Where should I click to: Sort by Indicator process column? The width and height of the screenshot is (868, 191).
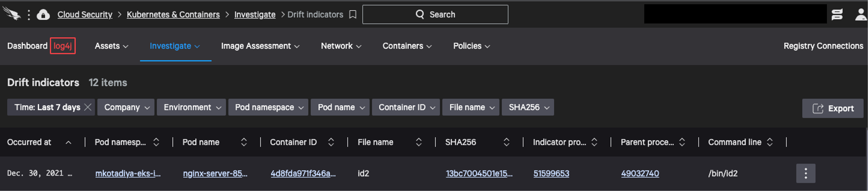[x=594, y=142]
